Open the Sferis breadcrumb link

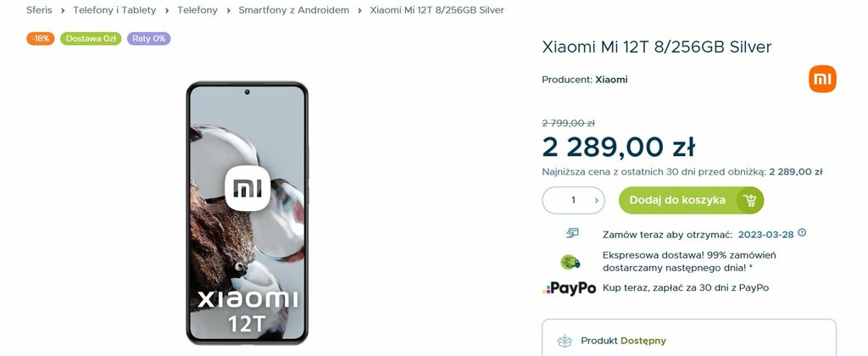point(39,10)
